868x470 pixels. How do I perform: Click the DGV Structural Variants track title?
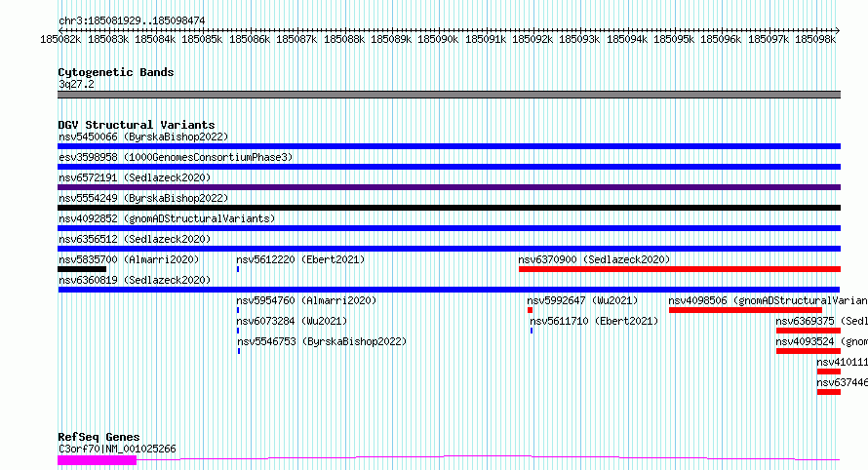(137, 125)
